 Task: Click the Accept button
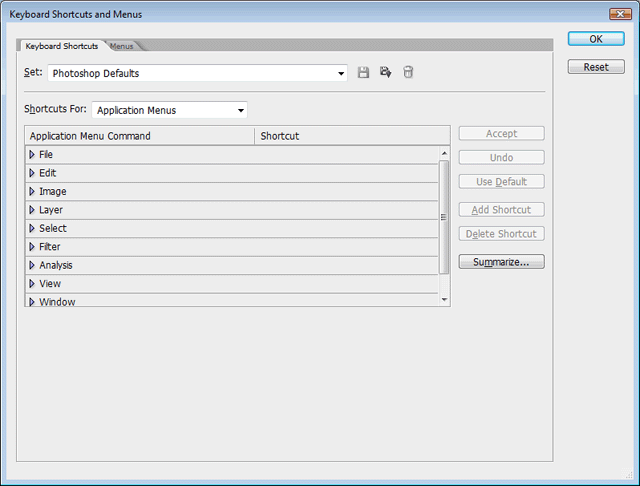501,133
